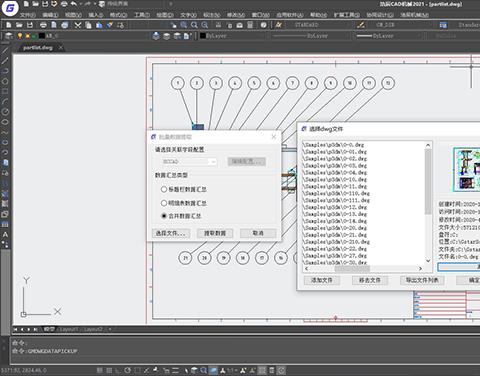The height and width of the screenshot is (376, 480).
Task: Open color control ByLayer dropdown
Action: tap(232, 36)
